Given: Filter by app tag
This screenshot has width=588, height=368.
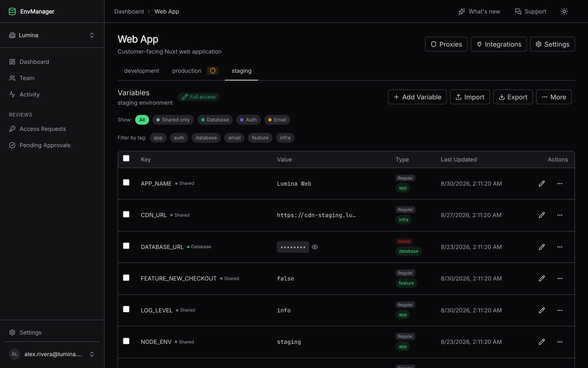Looking at the screenshot, I should pyautogui.click(x=158, y=138).
